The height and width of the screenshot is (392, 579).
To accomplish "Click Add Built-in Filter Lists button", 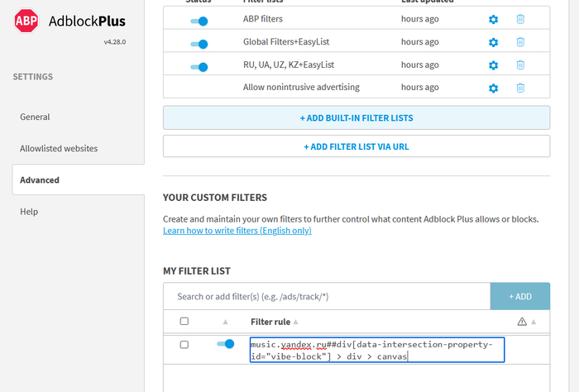I will click(356, 117).
